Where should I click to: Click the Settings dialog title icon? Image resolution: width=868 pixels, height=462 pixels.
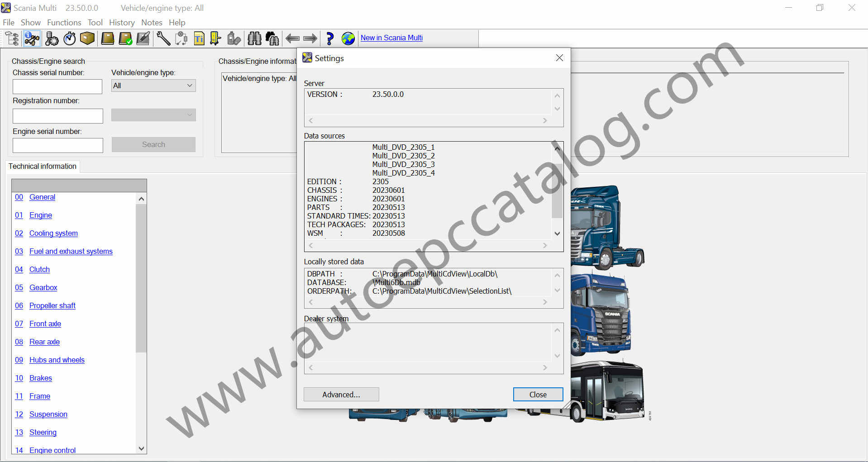(x=307, y=57)
